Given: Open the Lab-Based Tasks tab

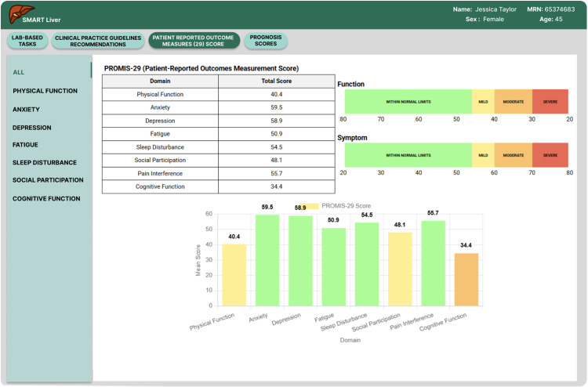Looking at the screenshot, I should click(x=27, y=41).
